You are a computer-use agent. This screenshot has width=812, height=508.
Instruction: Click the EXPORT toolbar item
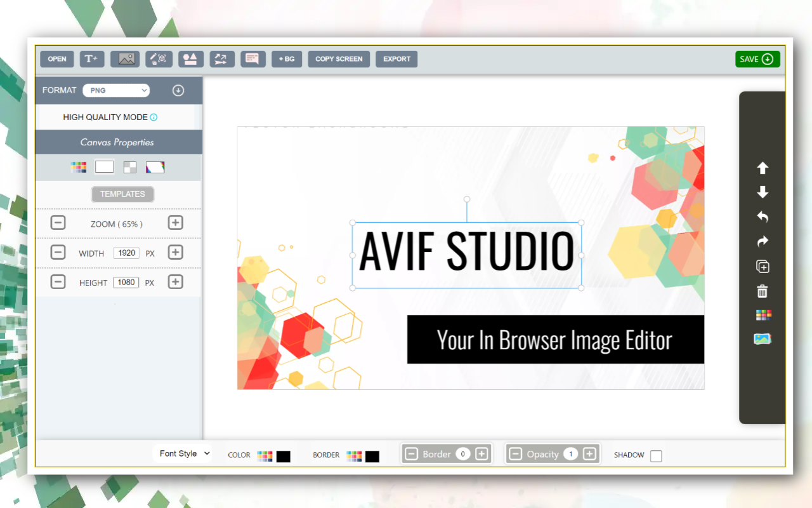[x=396, y=58]
